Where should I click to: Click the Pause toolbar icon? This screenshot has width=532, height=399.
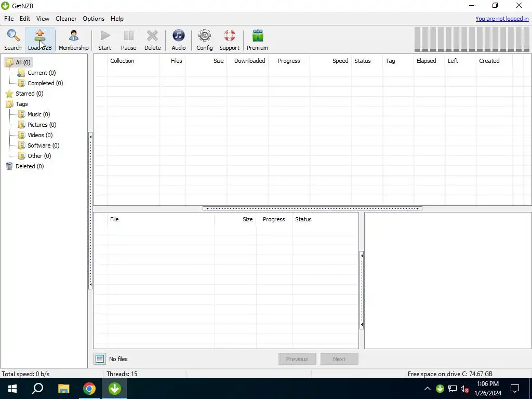coord(129,40)
